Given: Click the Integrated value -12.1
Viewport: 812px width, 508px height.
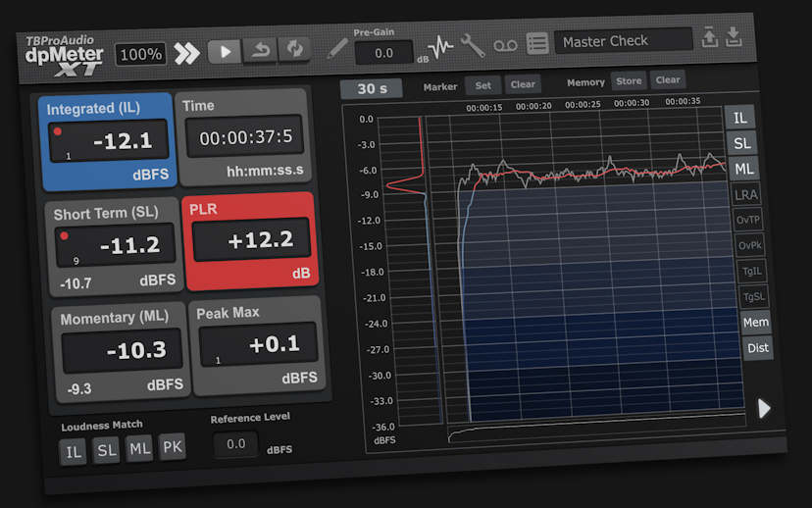Looking at the screenshot, I should [x=123, y=141].
